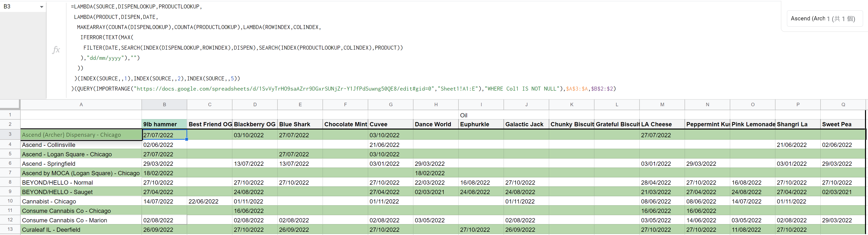Select row 3 header

10,134
